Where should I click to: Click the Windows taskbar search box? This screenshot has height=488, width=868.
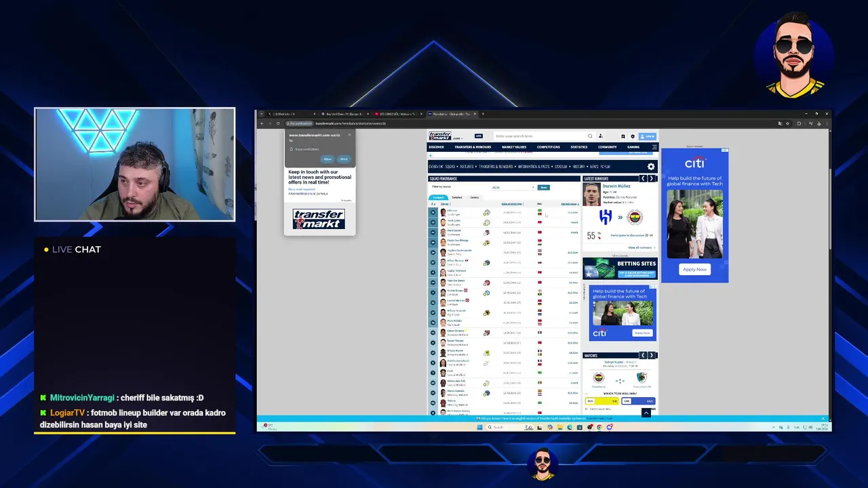tap(510, 427)
